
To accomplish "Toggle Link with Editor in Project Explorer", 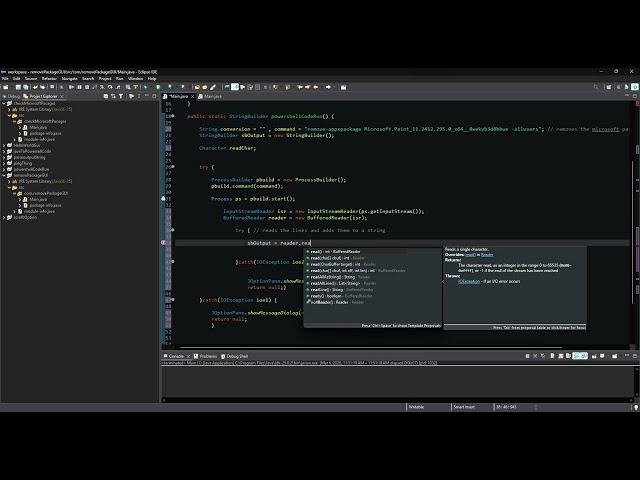I will coord(113,96).
